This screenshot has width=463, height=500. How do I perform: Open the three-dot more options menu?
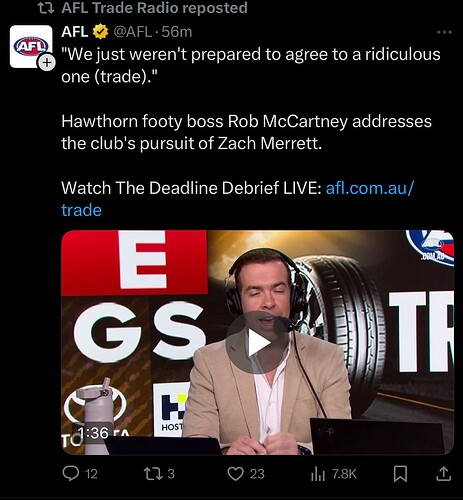point(444,32)
